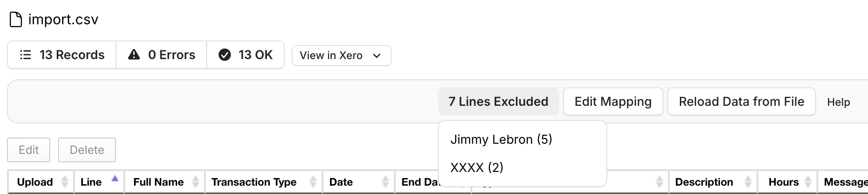Open the View in Xero dropdown
Screen dimensions: 868x194
[x=341, y=56]
